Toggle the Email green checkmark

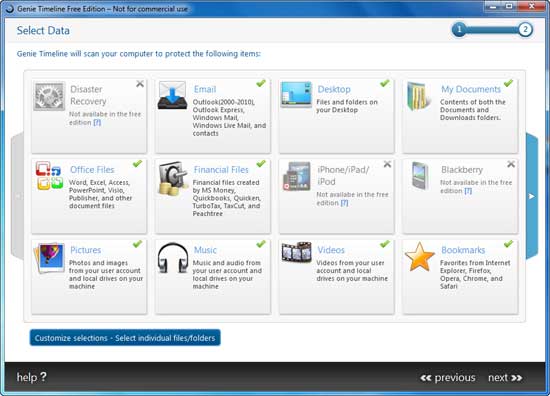(x=261, y=83)
